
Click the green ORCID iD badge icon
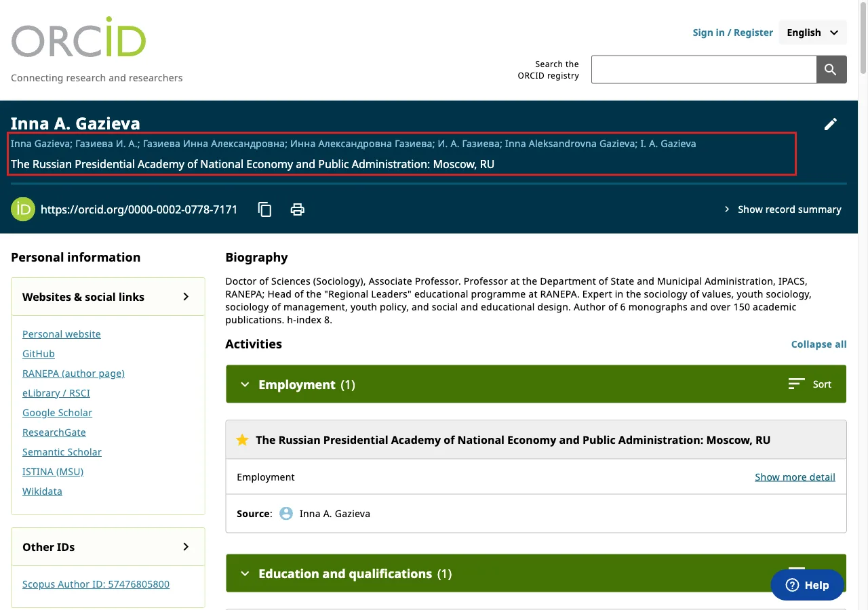(x=23, y=209)
